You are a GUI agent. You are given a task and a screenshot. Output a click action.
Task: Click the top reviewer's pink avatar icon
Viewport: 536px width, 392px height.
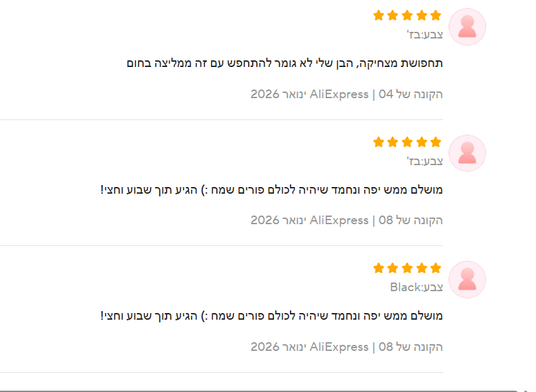(467, 27)
